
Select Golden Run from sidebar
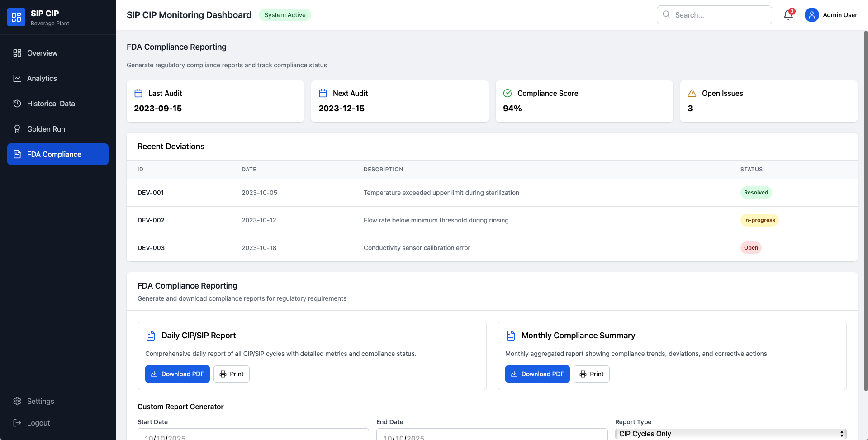(x=46, y=129)
